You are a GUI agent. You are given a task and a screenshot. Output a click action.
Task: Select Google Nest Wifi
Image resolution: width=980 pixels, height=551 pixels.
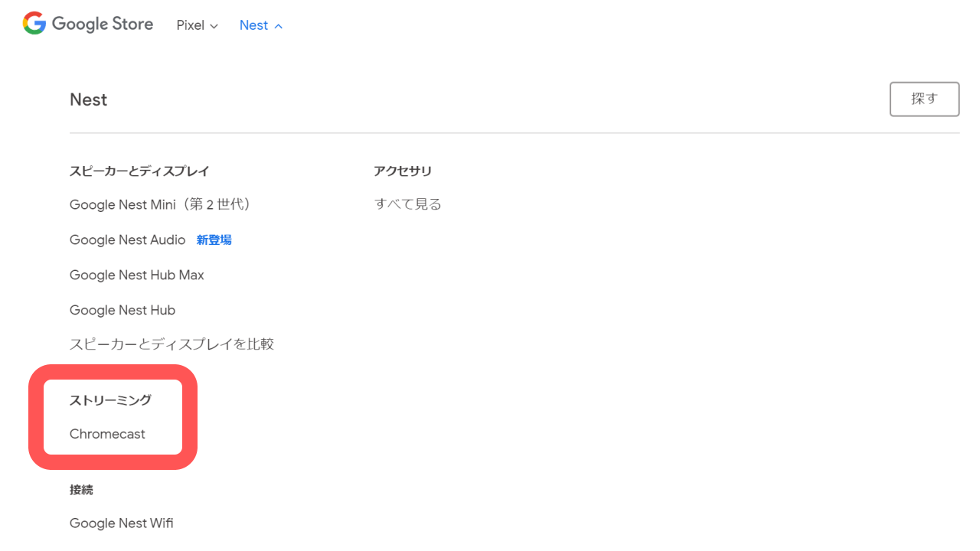[121, 523]
